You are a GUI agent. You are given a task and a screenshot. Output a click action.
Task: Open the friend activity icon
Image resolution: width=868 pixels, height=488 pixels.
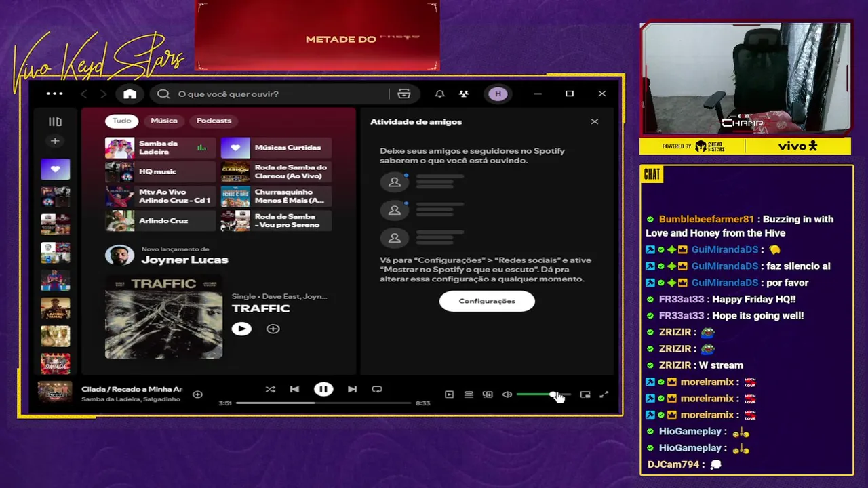(x=463, y=94)
